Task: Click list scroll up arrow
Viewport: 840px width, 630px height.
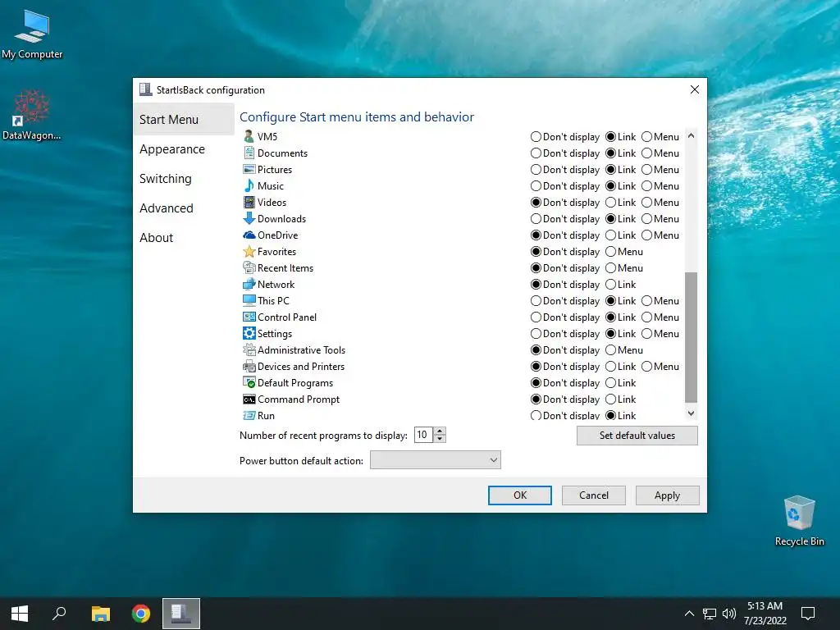Action: 691,136
